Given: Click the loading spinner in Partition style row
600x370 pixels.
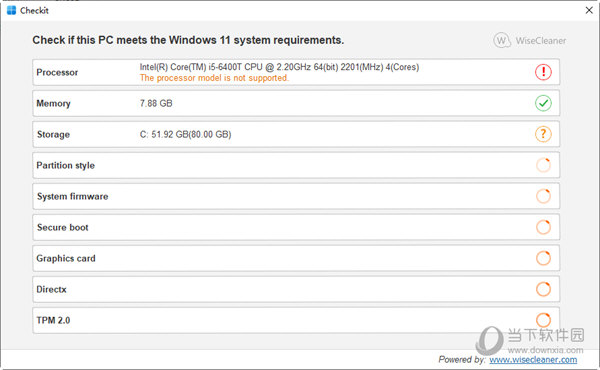Looking at the screenshot, I should 543,165.
